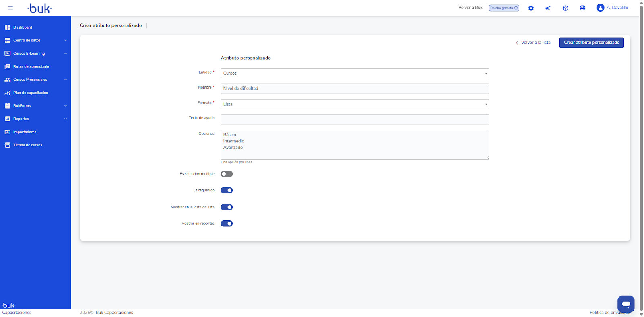Open the chat support bubble

tap(625, 304)
